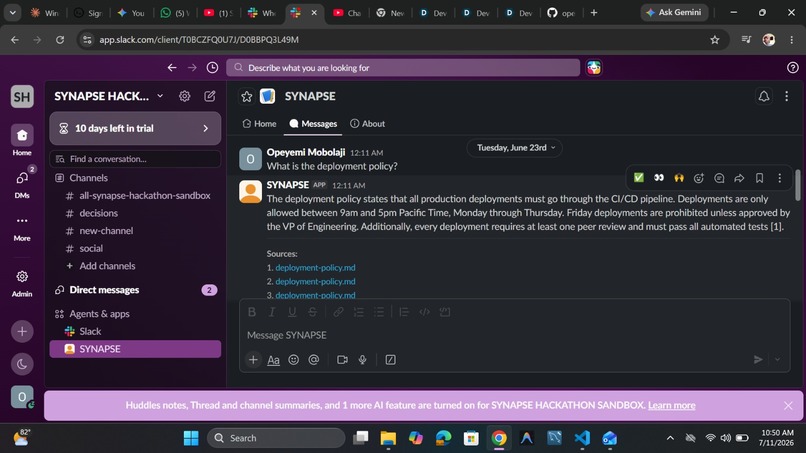This screenshot has width=806, height=453.
Task: Open the conversation more options menu
Action: click(786, 96)
